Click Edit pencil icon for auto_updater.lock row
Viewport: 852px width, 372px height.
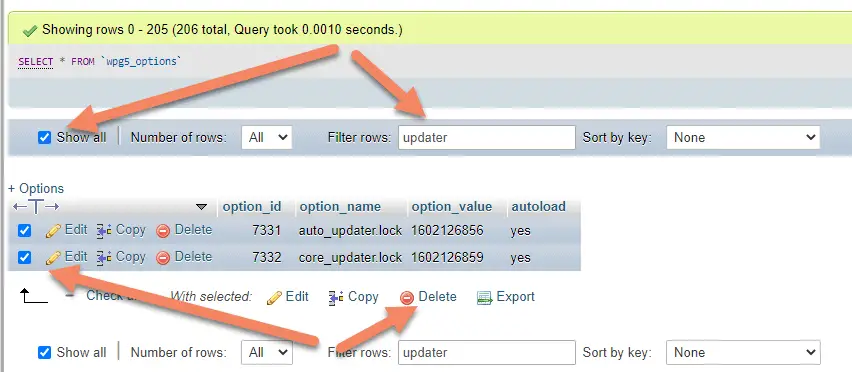pos(53,231)
